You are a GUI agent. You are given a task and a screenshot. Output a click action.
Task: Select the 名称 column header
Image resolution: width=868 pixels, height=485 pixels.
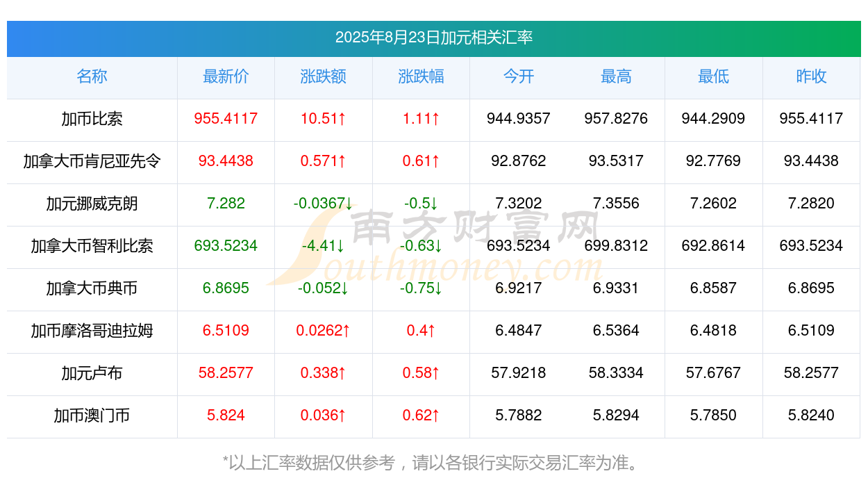click(92, 76)
